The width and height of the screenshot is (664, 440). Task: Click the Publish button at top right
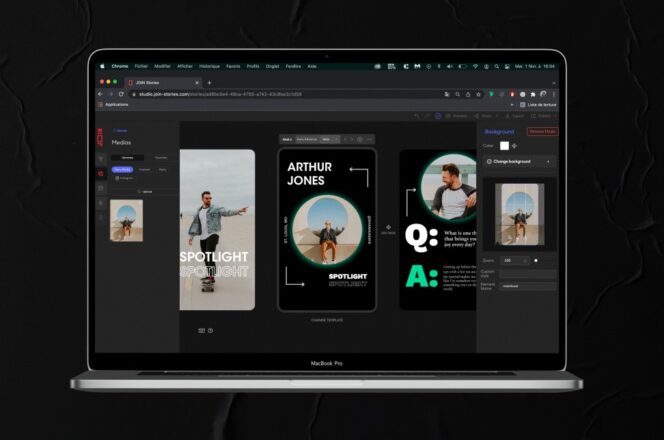coord(543,116)
